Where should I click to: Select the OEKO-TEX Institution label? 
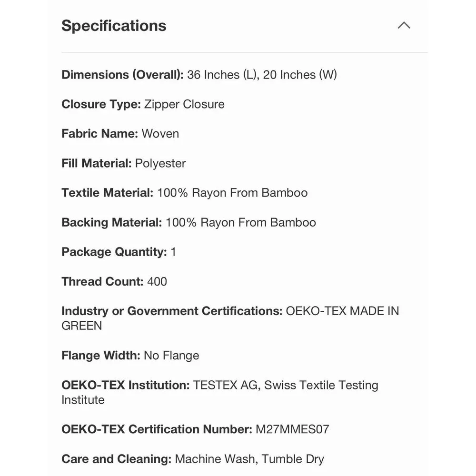[126, 385]
